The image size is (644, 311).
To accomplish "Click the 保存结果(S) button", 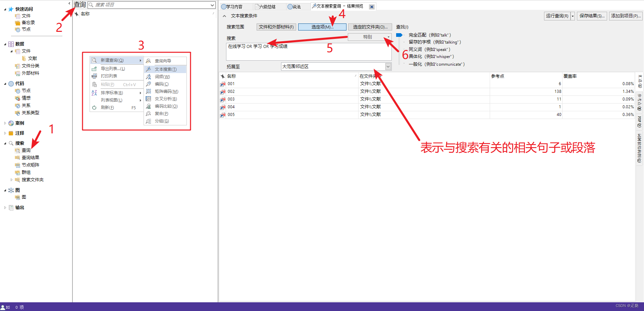I will coord(592,16).
